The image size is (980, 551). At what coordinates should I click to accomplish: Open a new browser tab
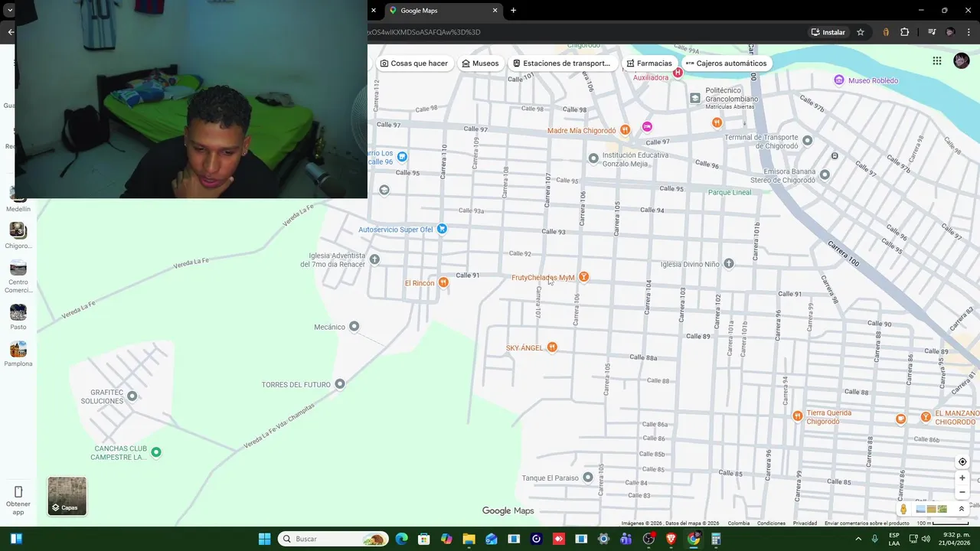pyautogui.click(x=513, y=11)
